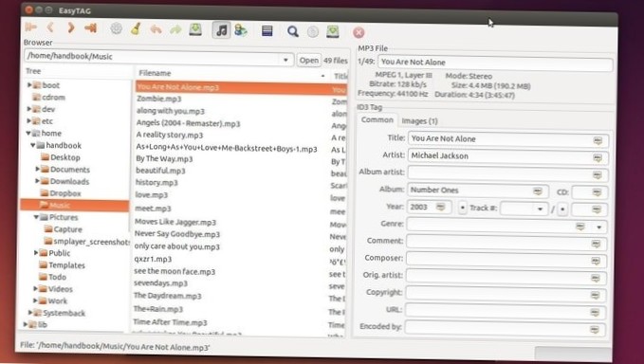Expand the Downloads folder
Screen dimensions: 644x364
(x=37, y=180)
